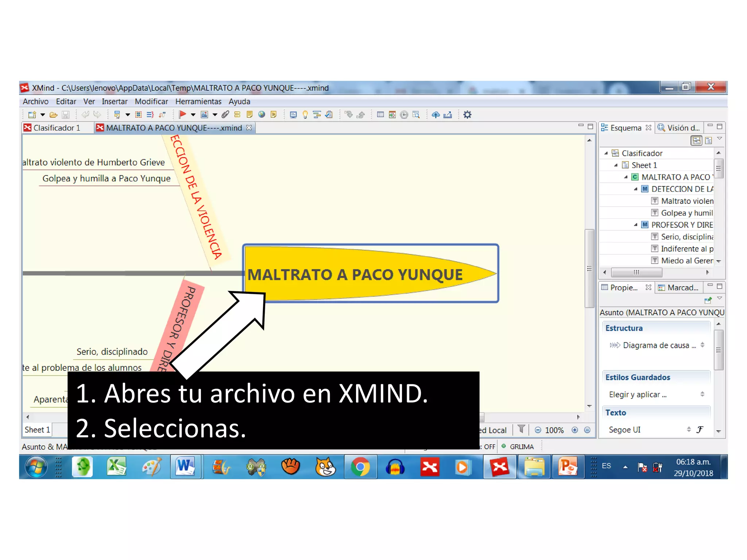747x560 pixels.
Task: Click the lightbulb Brainstorming icon
Action: click(305, 115)
